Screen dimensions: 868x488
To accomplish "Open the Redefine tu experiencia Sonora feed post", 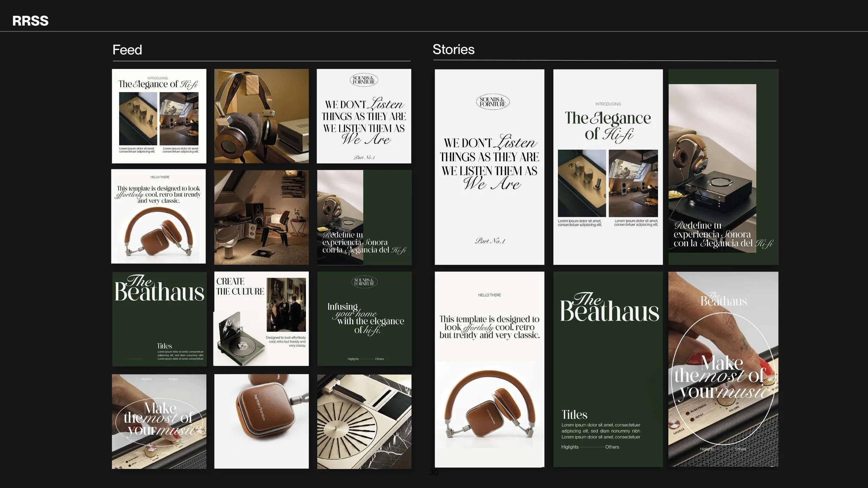I will click(364, 218).
